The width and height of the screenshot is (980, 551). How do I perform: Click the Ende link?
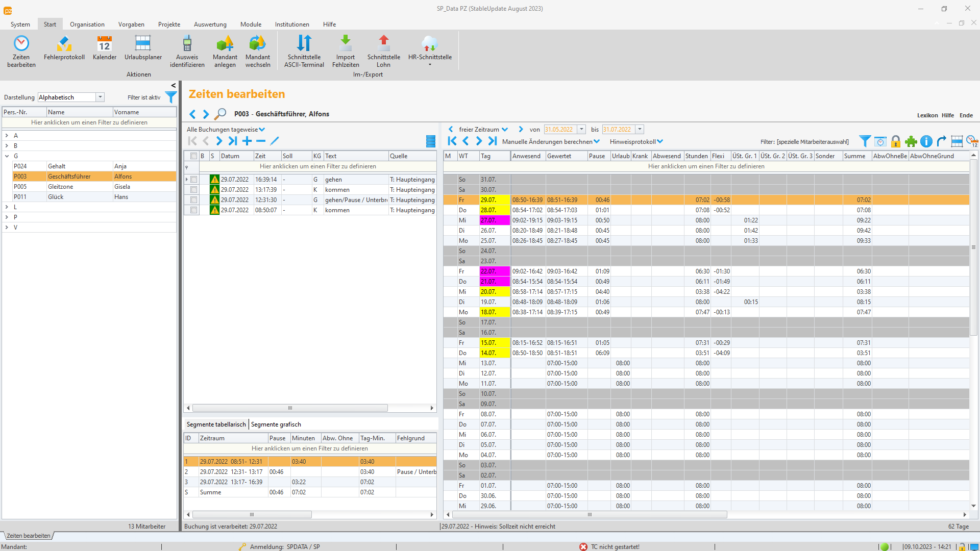click(966, 115)
